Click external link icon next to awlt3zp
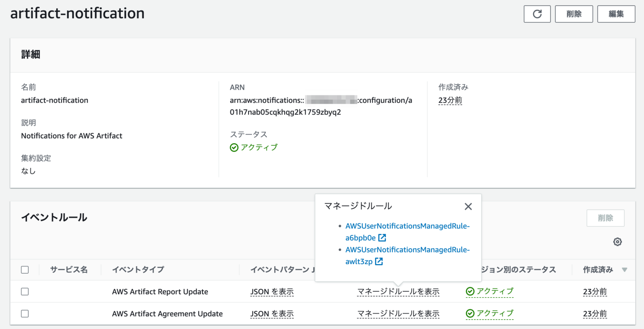 pos(379,261)
